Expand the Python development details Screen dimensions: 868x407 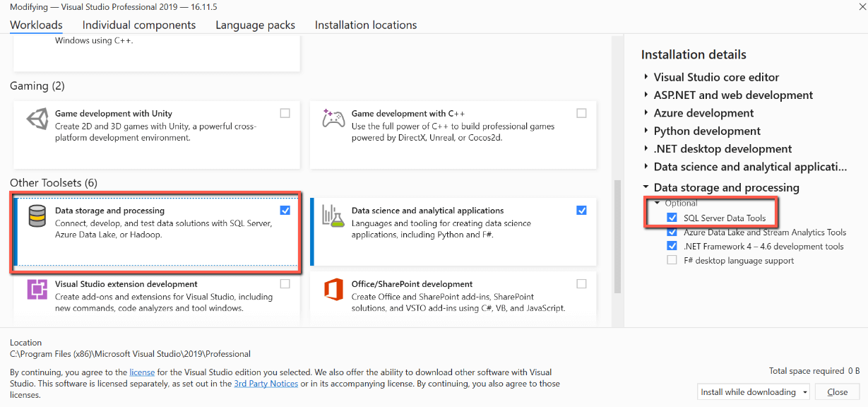point(646,131)
